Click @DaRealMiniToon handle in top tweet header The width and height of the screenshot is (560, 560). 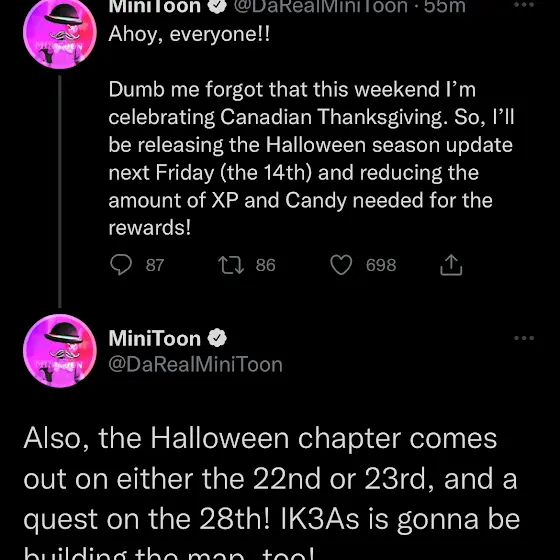point(320,6)
